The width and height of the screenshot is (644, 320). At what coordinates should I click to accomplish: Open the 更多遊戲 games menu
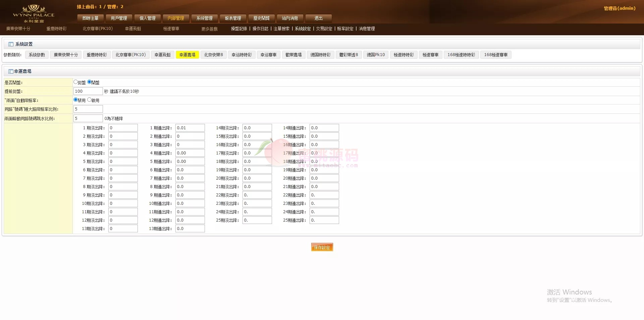[209, 29]
